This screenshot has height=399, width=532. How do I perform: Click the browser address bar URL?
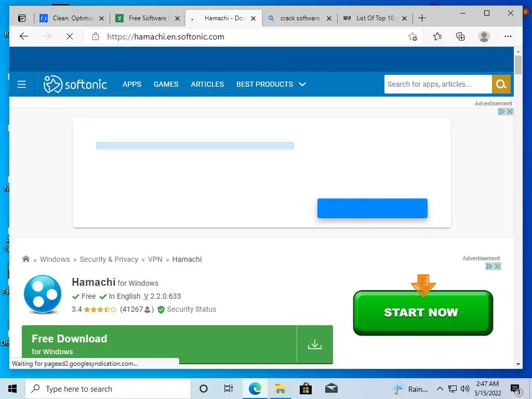point(166,37)
